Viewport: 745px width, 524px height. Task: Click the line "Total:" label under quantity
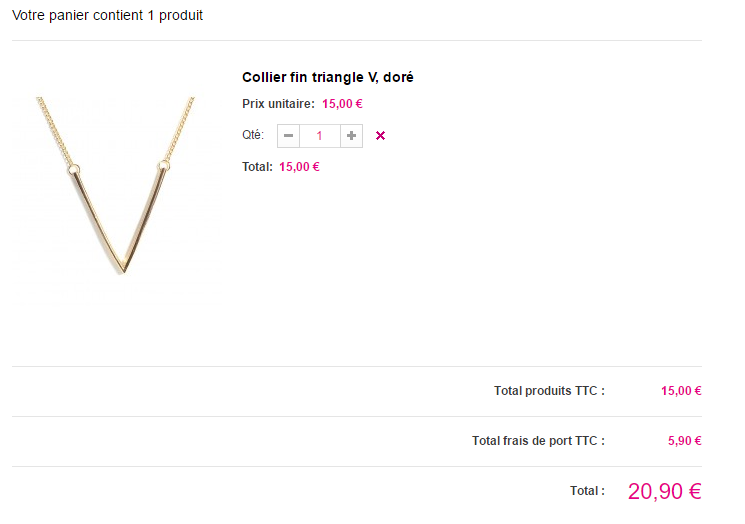(x=257, y=167)
